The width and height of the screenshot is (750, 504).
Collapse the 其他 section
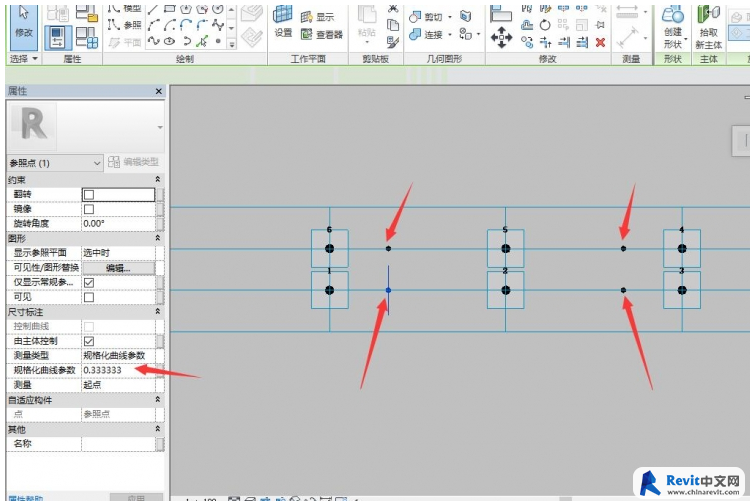click(x=157, y=429)
